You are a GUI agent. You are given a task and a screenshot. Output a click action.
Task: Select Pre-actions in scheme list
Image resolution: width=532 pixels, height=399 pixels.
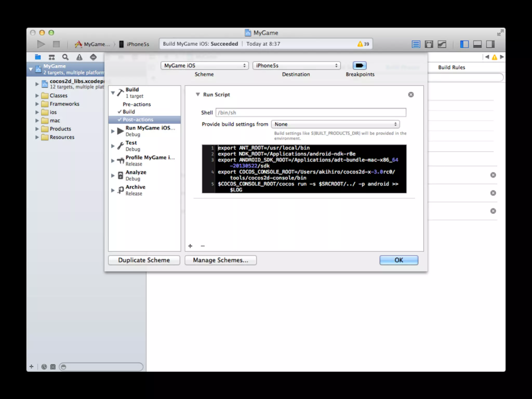pyautogui.click(x=137, y=104)
